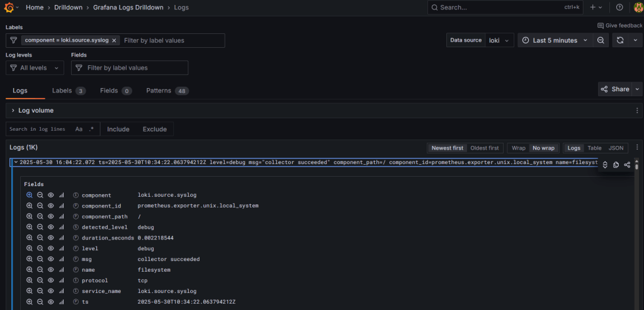Viewport: 644px width, 310px height.
Task: Click the Give feedback link
Action: (x=619, y=26)
